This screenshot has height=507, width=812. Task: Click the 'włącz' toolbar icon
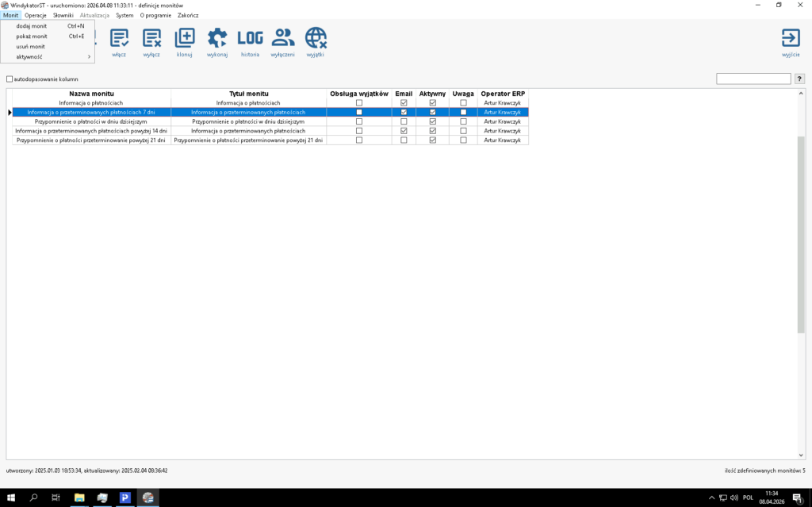(x=119, y=38)
